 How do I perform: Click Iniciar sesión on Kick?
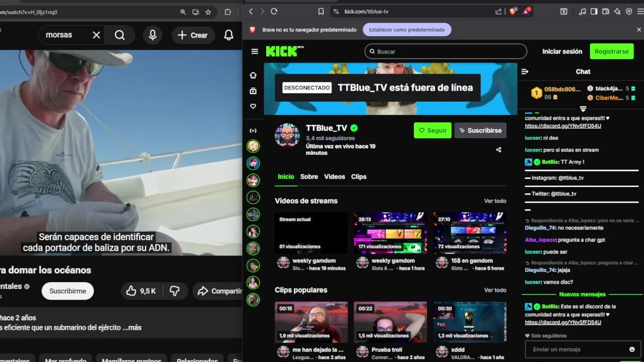[x=562, y=51]
